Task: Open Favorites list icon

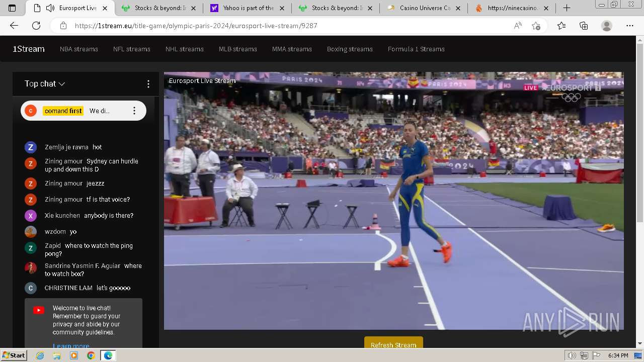Action: tap(561, 26)
